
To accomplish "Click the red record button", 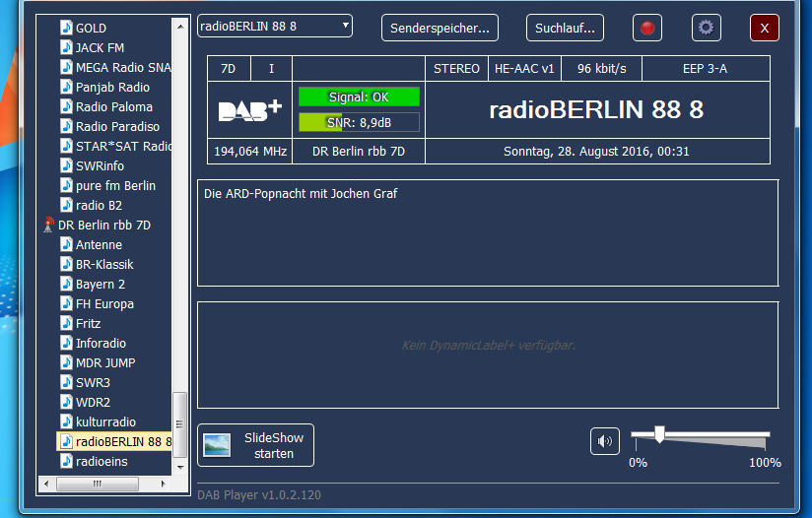I will tap(647, 28).
